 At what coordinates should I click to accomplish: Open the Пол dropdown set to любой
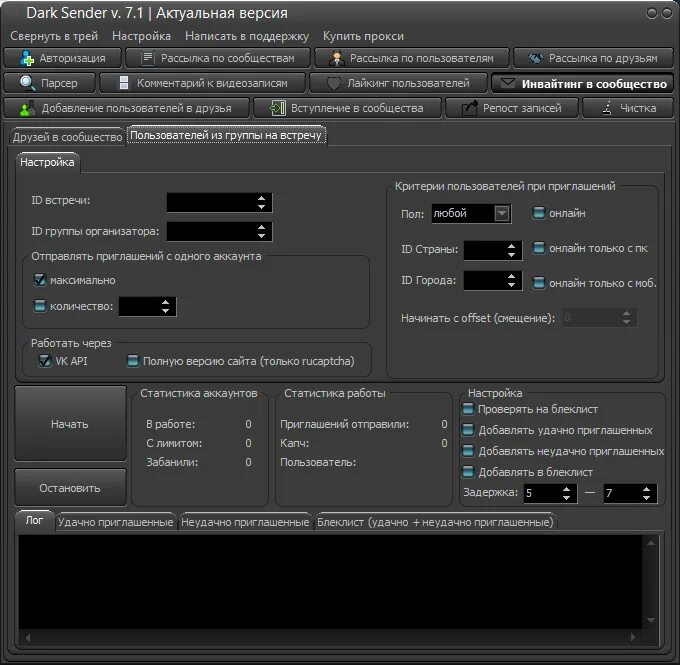pyautogui.click(x=471, y=213)
